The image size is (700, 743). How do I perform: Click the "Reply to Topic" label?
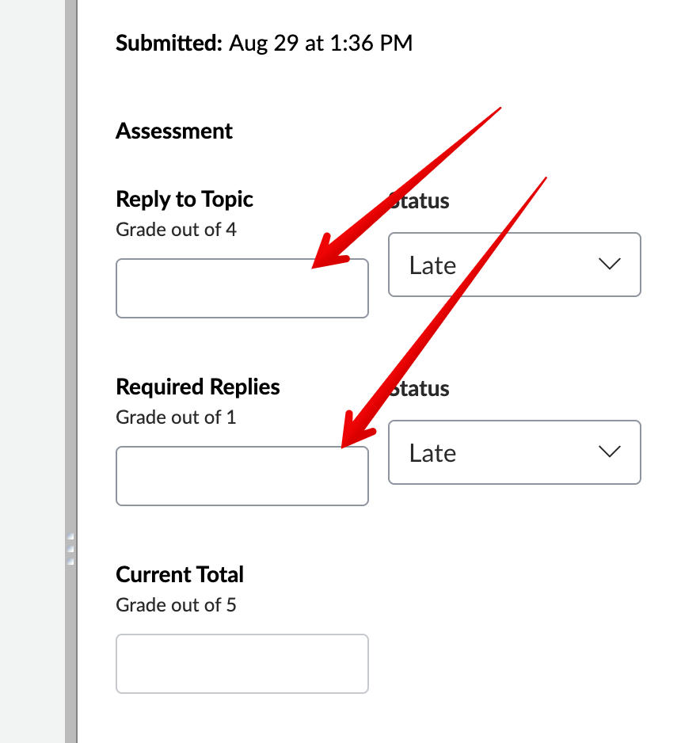pos(185,199)
